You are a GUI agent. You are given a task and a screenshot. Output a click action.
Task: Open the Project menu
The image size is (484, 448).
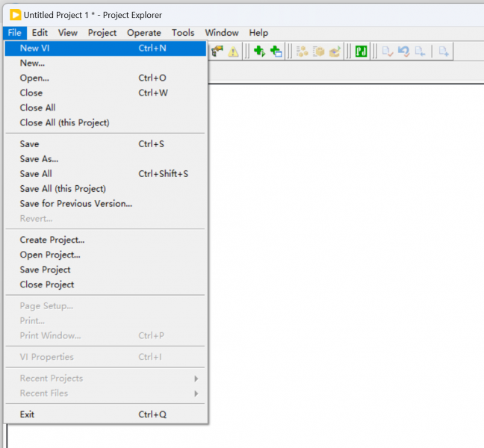coord(102,33)
